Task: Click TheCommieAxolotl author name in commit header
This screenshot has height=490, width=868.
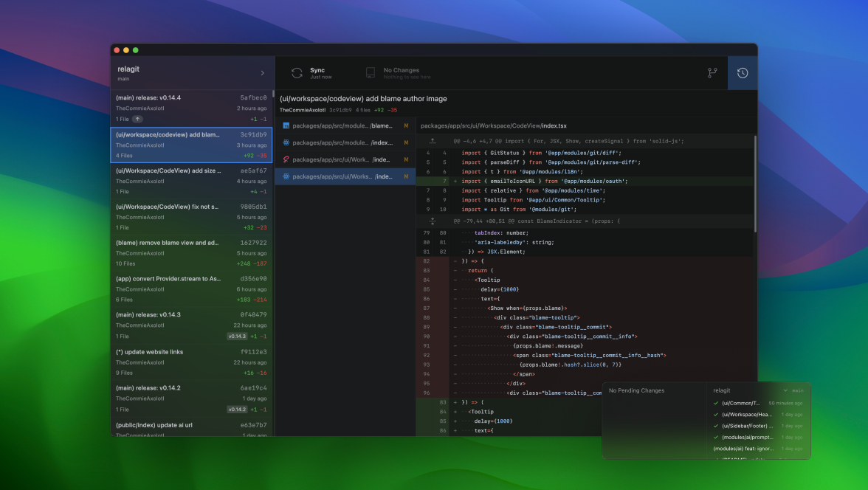Action: 303,110
